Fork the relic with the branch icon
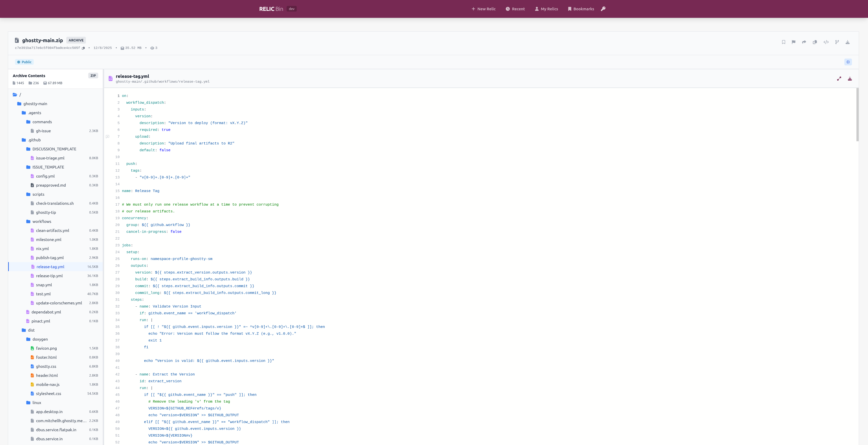This screenshot has height=445, width=868. (837, 42)
